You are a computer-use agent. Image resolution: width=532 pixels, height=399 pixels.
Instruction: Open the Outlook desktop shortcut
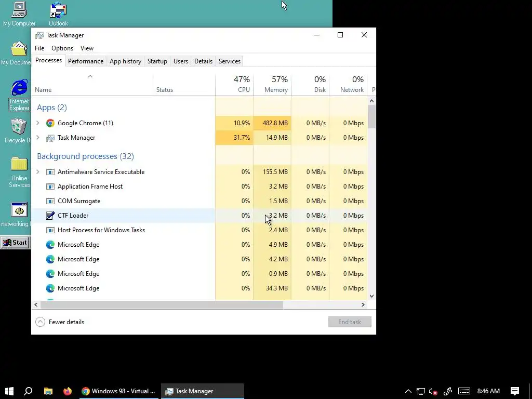pos(58,14)
